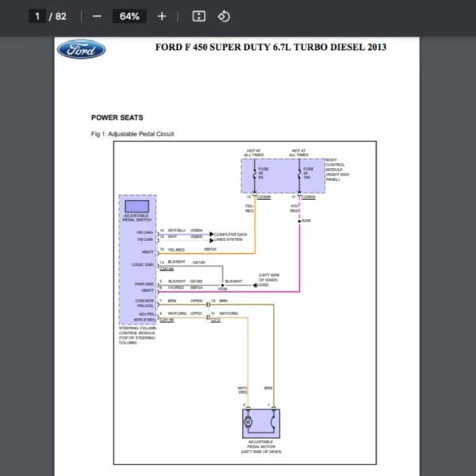Click the Fuse 38 symbol

(254, 170)
